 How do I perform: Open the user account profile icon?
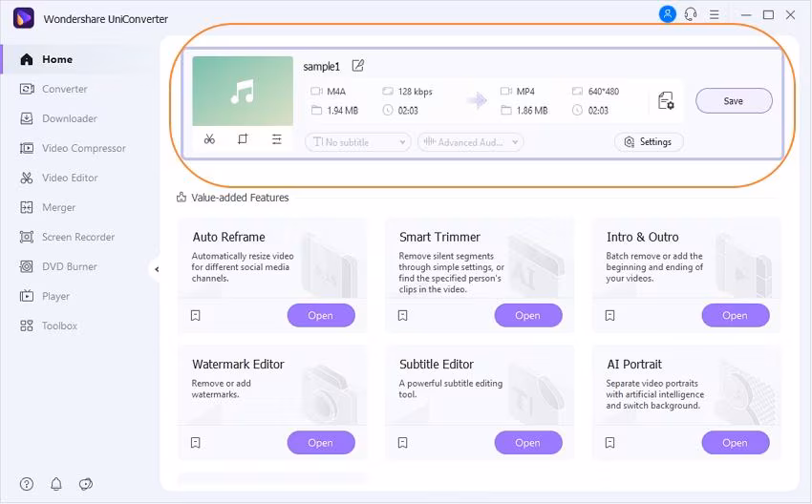click(668, 14)
